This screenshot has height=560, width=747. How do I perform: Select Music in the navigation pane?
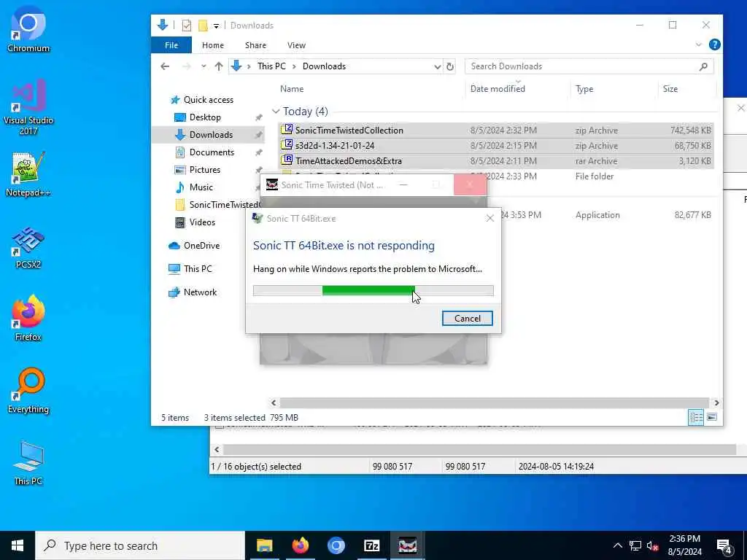coord(201,187)
